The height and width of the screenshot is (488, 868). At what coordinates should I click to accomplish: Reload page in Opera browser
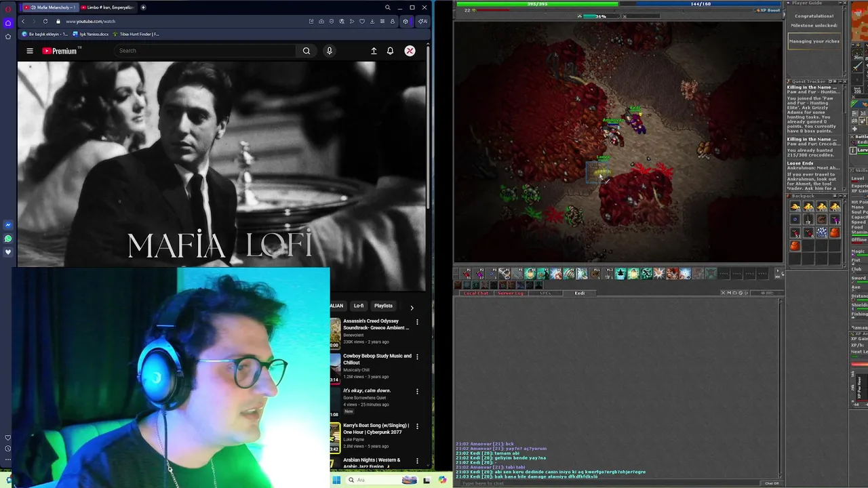[45, 21]
